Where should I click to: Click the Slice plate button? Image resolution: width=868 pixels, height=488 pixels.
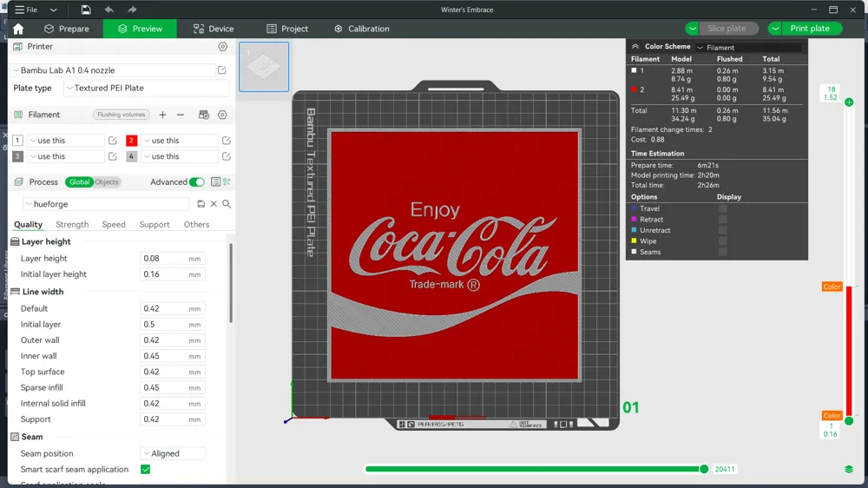point(727,29)
